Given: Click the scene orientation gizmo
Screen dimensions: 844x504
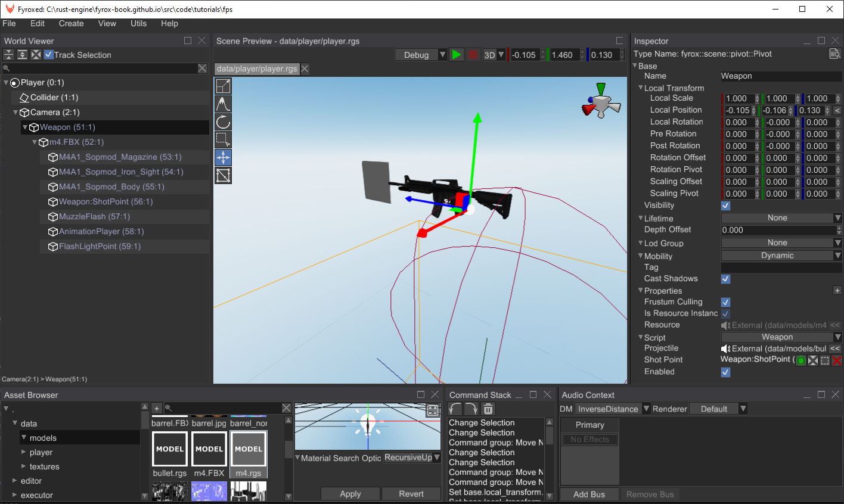Looking at the screenshot, I should pyautogui.click(x=601, y=102).
